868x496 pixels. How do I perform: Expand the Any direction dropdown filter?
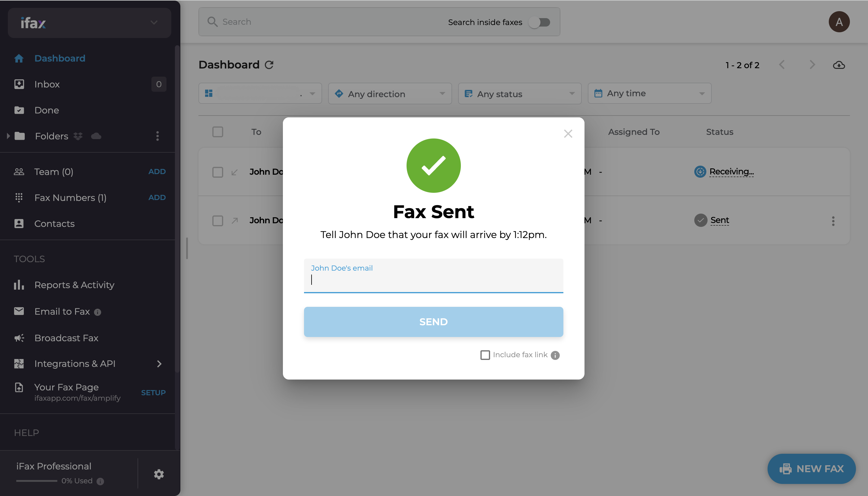389,93
